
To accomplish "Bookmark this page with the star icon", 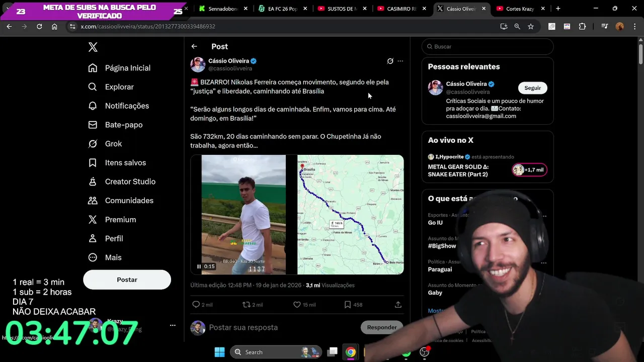I will (531, 26).
